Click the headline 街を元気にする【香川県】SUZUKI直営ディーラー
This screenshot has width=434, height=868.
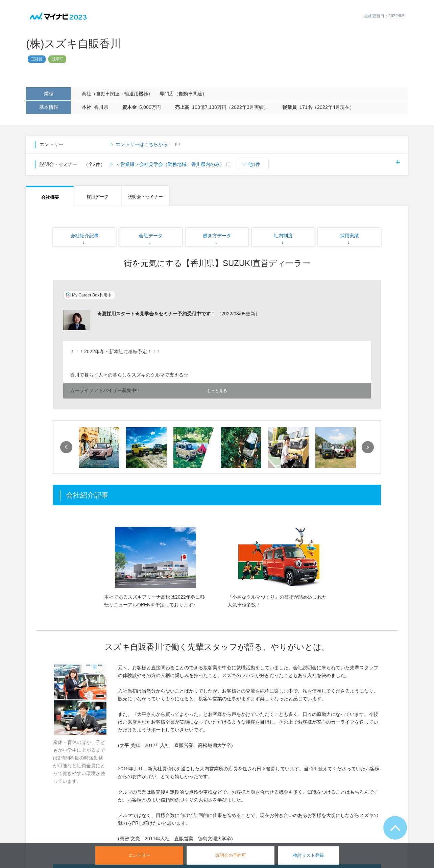tap(217, 263)
